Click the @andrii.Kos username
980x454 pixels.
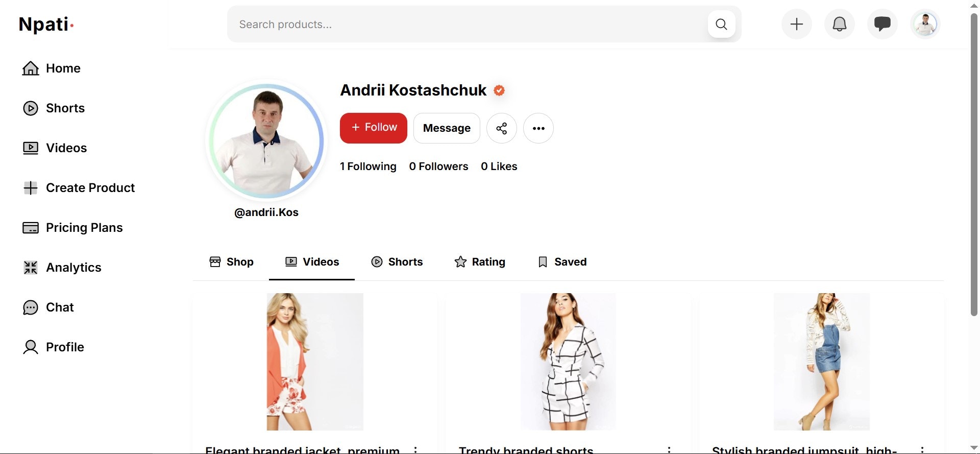pyautogui.click(x=266, y=212)
